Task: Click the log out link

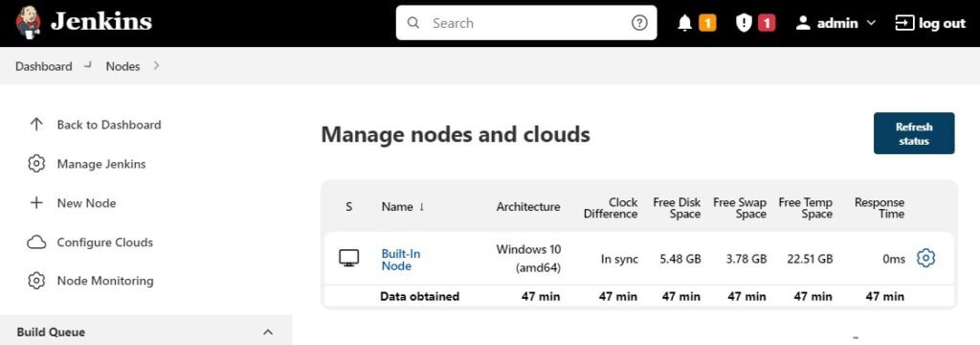Action: (x=930, y=23)
